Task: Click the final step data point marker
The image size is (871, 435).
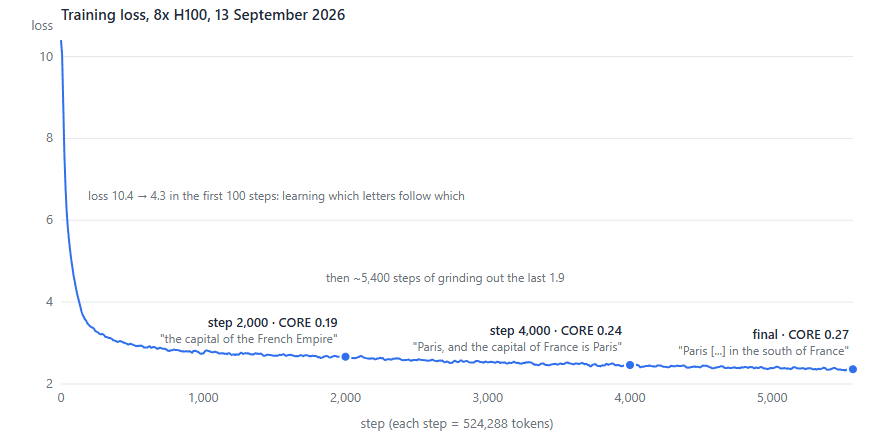Action: click(x=853, y=369)
